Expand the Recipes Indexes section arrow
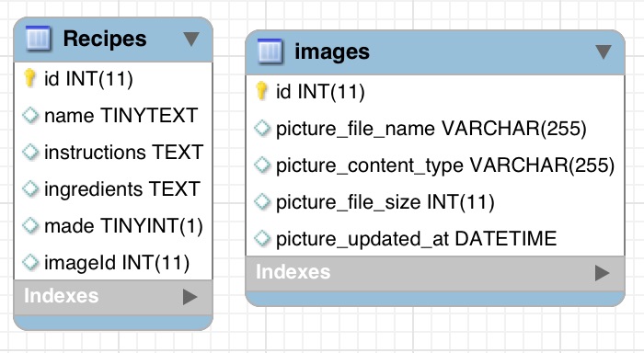 [190, 297]
